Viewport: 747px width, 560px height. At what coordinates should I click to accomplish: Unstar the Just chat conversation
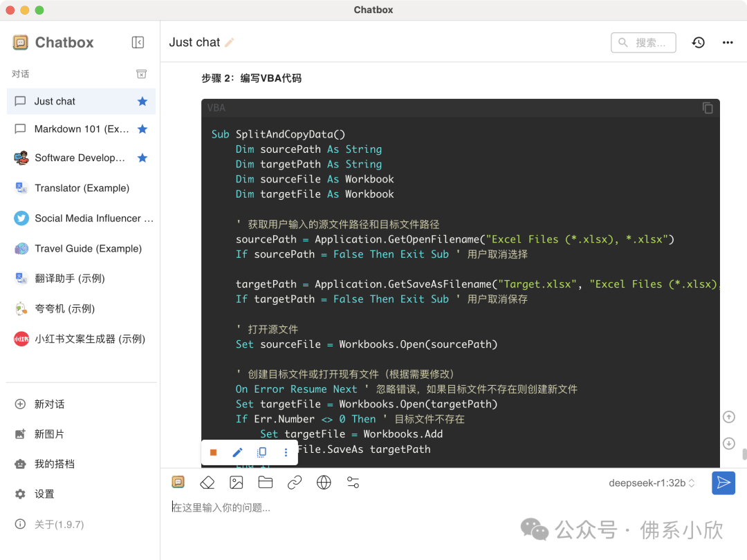click(x=142, y=101)
